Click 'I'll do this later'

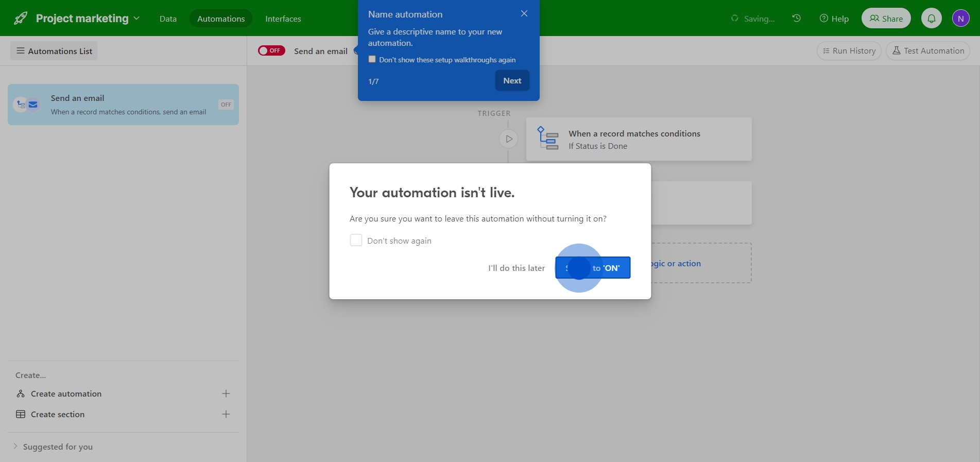pos(516,268)
